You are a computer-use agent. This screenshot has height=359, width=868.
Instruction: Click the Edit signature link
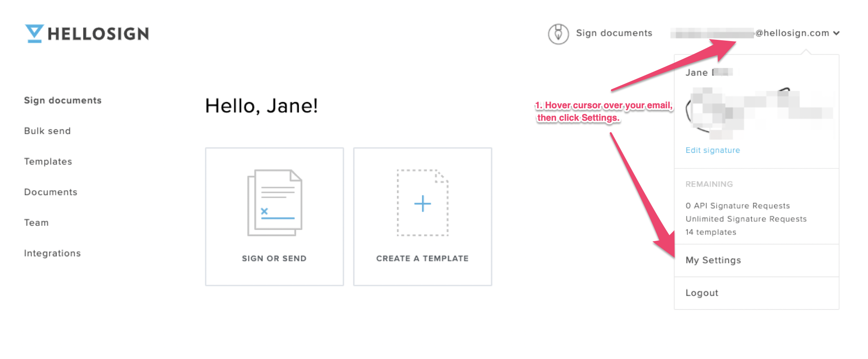712,150
